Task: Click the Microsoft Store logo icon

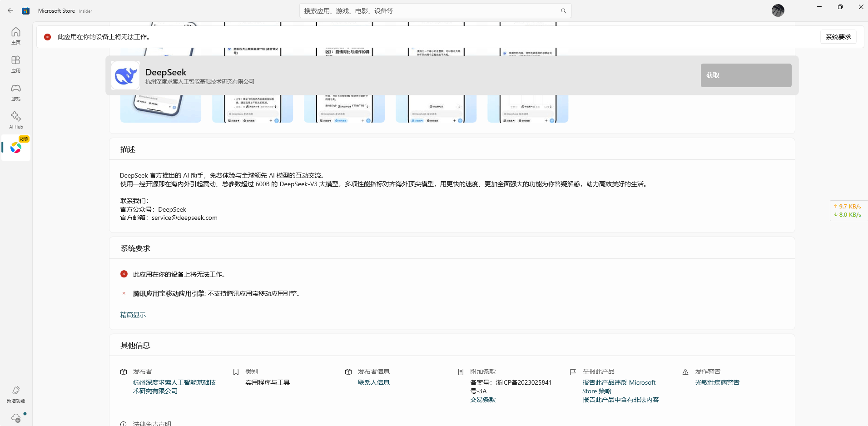Action: coord(26,10)
